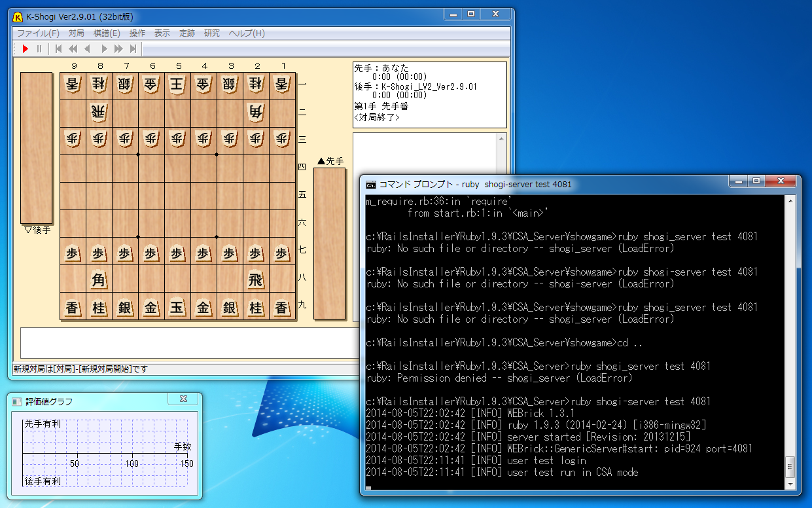Open the ファイル(F) menu
This screenshot has width=812, height=508.
[x=38, y=33]
